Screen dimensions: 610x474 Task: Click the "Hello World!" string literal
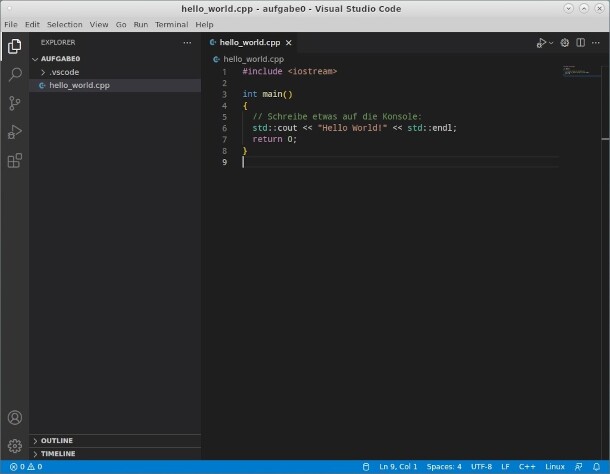pyautogui.click(x=352, y=128)
